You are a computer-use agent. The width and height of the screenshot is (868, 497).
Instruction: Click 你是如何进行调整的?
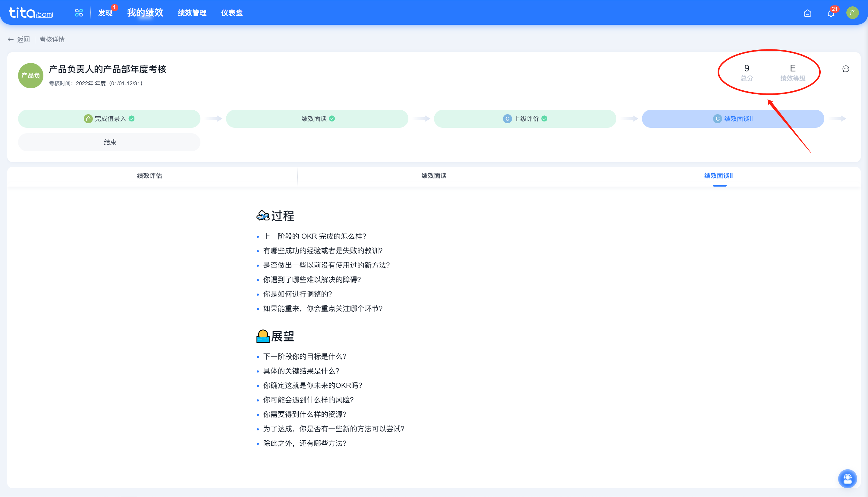pyautogui.click(x=297, y=294)
